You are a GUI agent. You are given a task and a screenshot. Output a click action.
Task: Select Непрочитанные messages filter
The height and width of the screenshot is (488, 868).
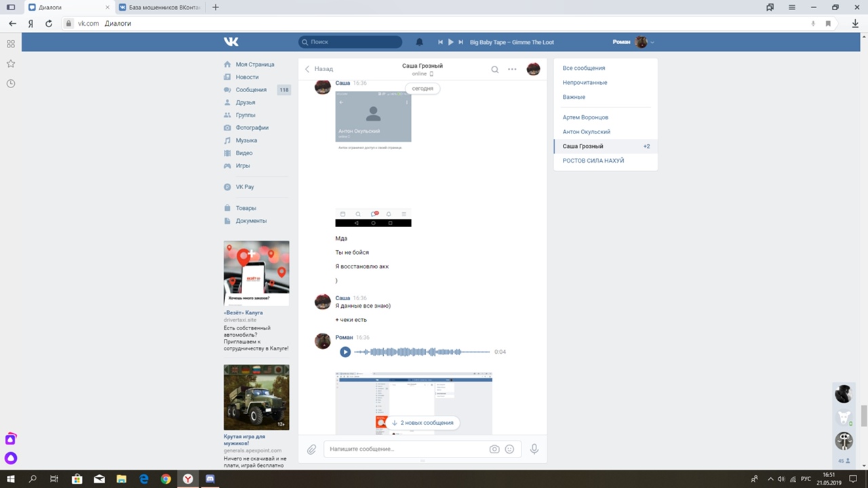click(585, 83)
